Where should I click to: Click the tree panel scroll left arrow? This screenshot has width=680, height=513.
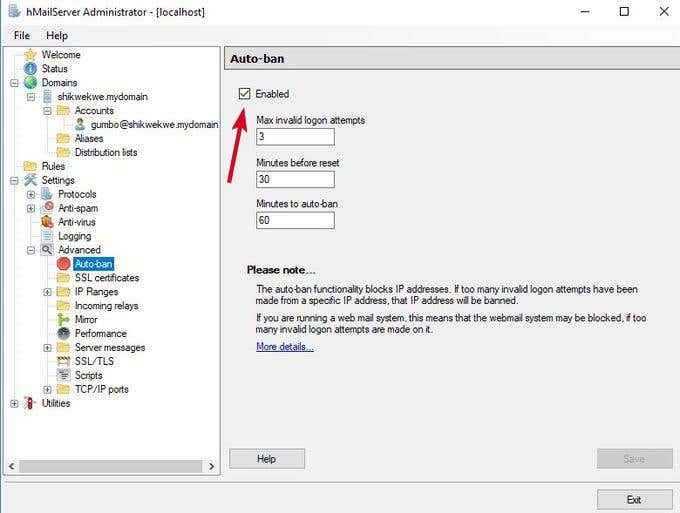click(12, 466)
